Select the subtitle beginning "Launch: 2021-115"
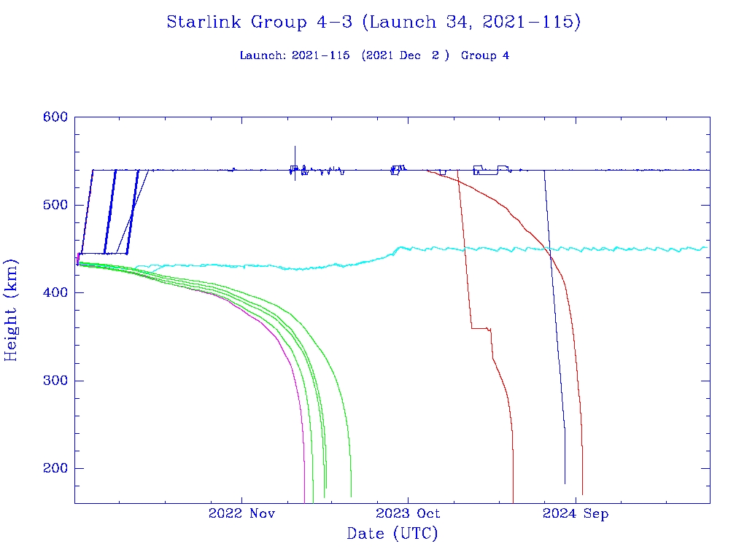This screenshot has height=560, width=747. (374, 55)
